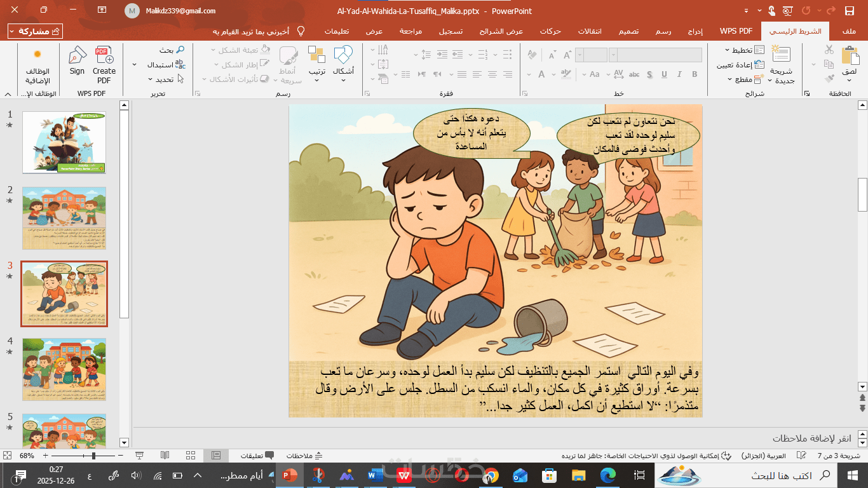Toggle Bold formatting
Image resolution: width=868 pixels, height=488 pixels.
coord(695,74)
